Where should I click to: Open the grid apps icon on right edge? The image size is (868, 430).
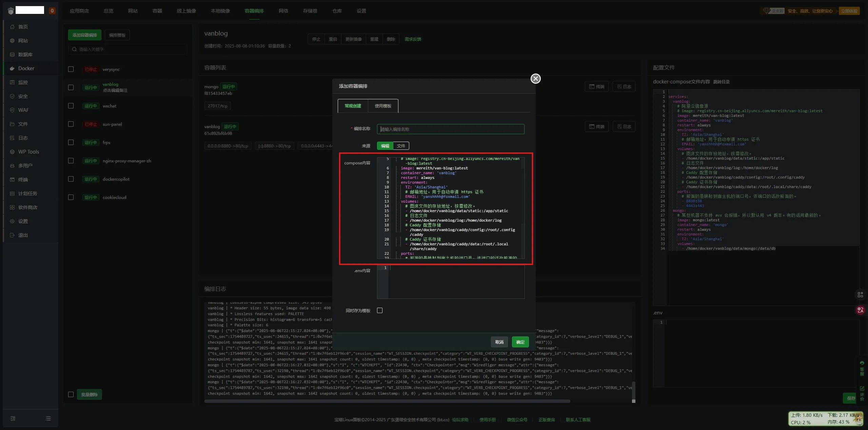860,295
